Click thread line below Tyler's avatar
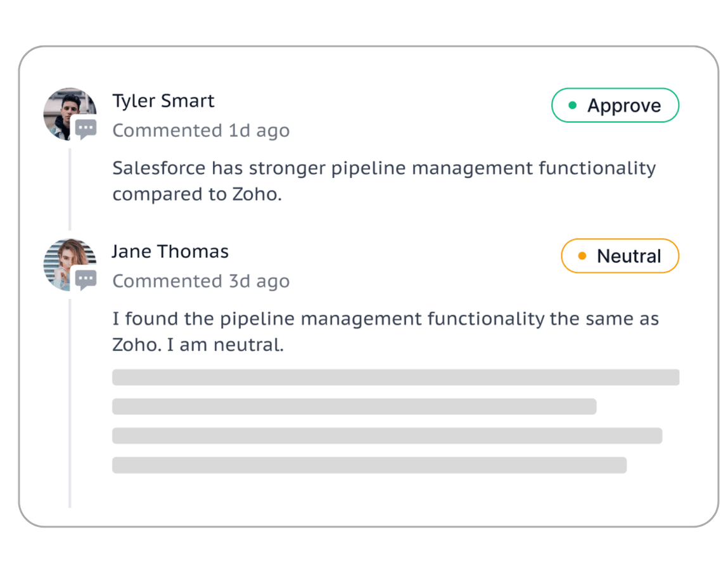 (70, 189)
